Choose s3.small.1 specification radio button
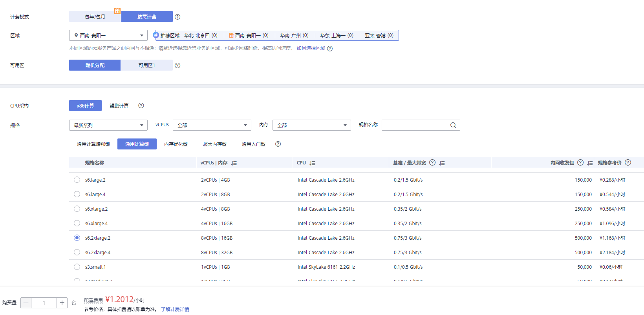 [77, 267]
